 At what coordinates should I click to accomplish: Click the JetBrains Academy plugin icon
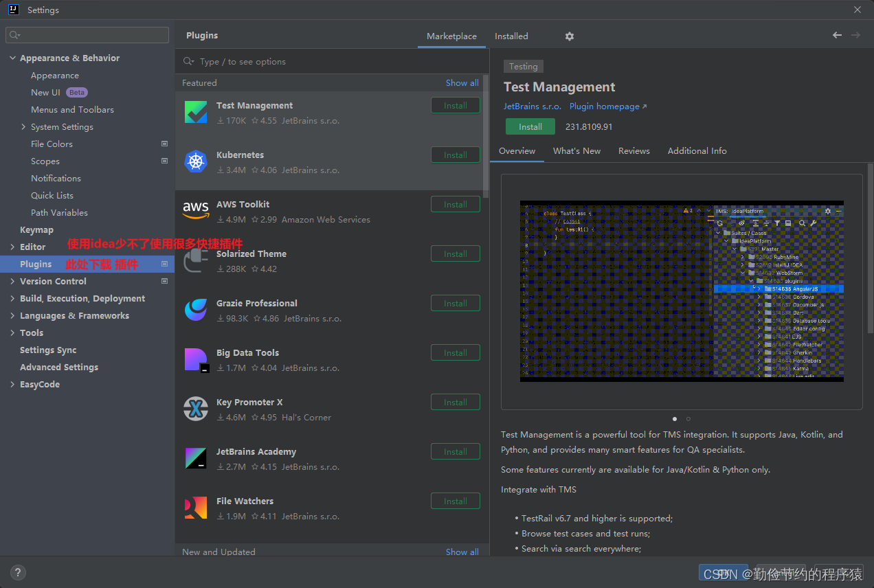point(196,458)
